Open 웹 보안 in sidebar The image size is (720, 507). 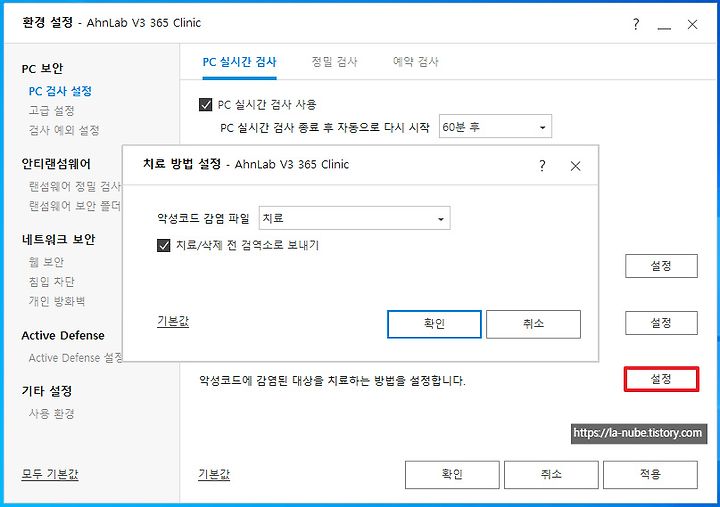pos(46,262)
